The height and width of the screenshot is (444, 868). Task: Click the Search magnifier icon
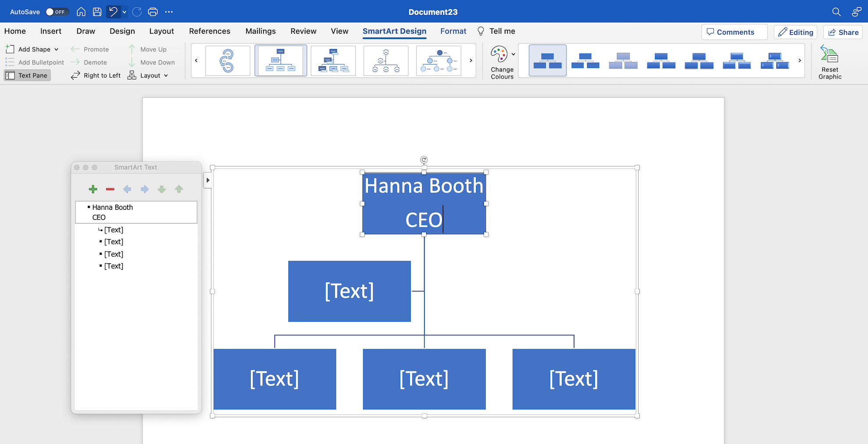pos(836,12)
